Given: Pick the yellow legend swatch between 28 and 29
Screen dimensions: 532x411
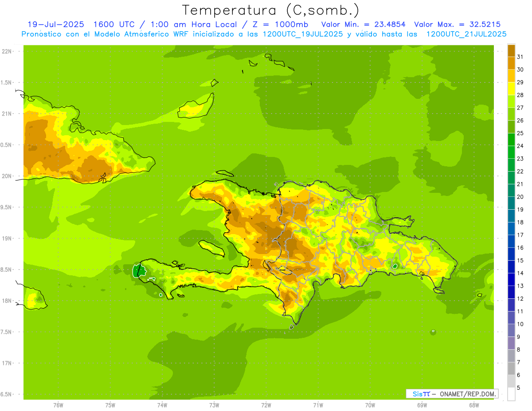Looking at the screenshot, I should pyautogui.click(x=511, y=89).
